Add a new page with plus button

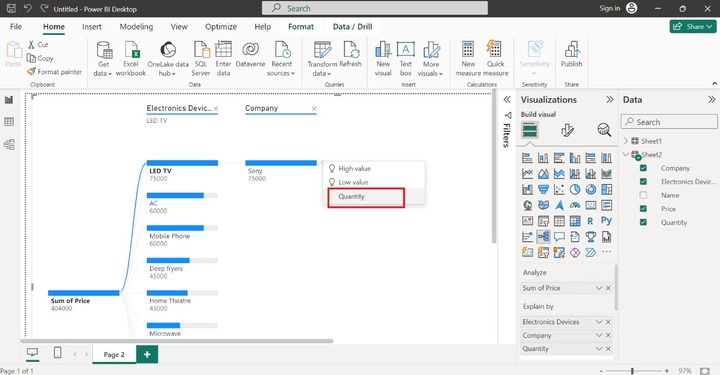(x=147, y=354)
